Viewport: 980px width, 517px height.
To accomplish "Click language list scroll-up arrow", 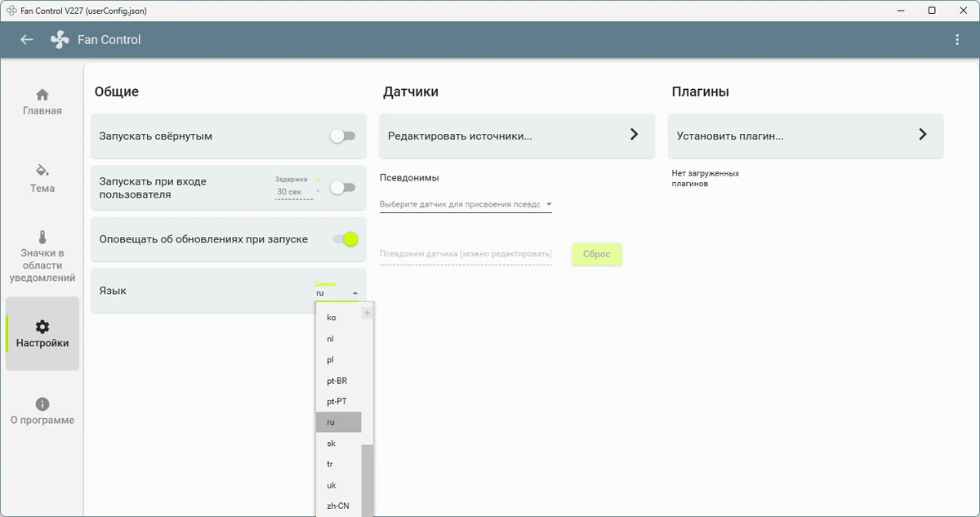I will [367, 314].
